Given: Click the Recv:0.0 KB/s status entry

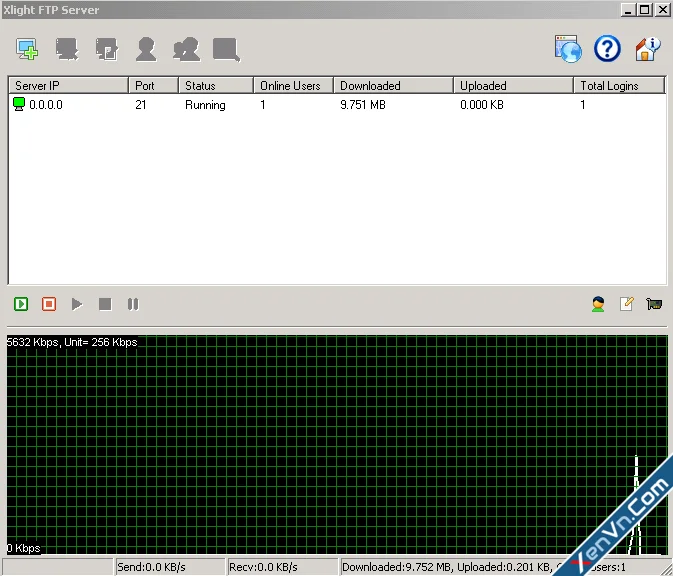Looking at the screenshot, I should [x=281, y=567].
